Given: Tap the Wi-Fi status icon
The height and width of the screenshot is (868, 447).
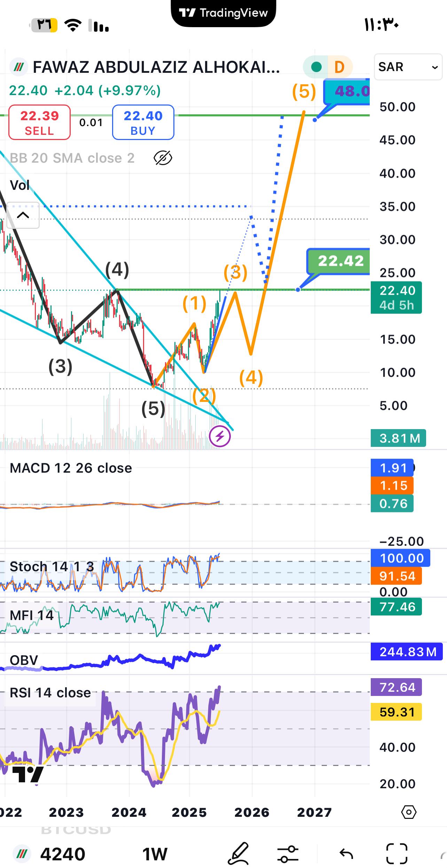Looking at the screenshot, I should [73, 25].
